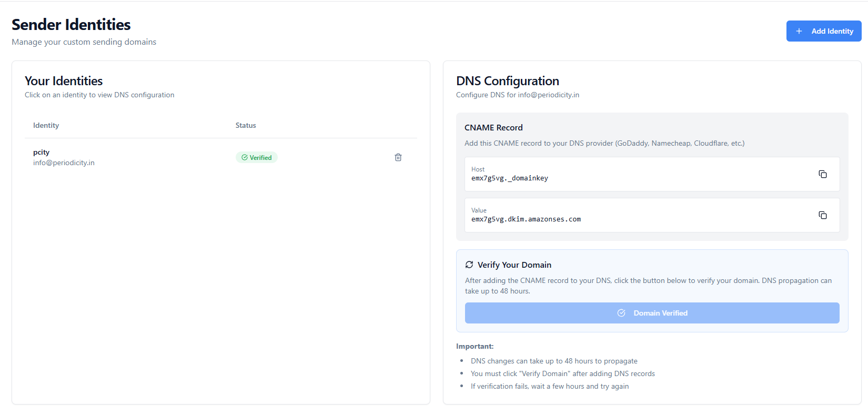
Task: Click the refresh icon beside Verify Your Domain
Action: [x=469, y=265]
